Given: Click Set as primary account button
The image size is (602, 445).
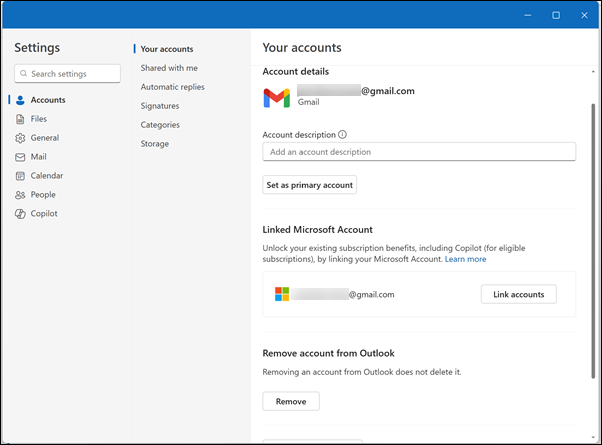Looking at the screenshot, I should point(309,185).
